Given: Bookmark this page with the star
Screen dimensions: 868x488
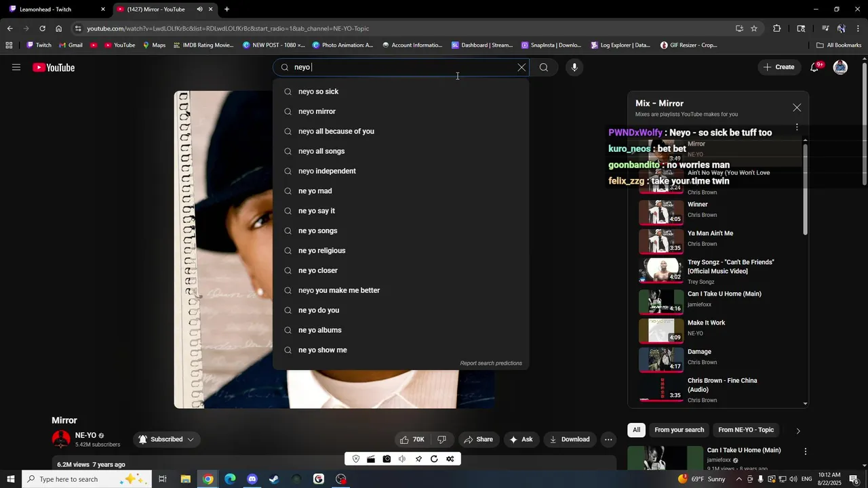Looking at the screenshot, I should (x=754, y=28).
